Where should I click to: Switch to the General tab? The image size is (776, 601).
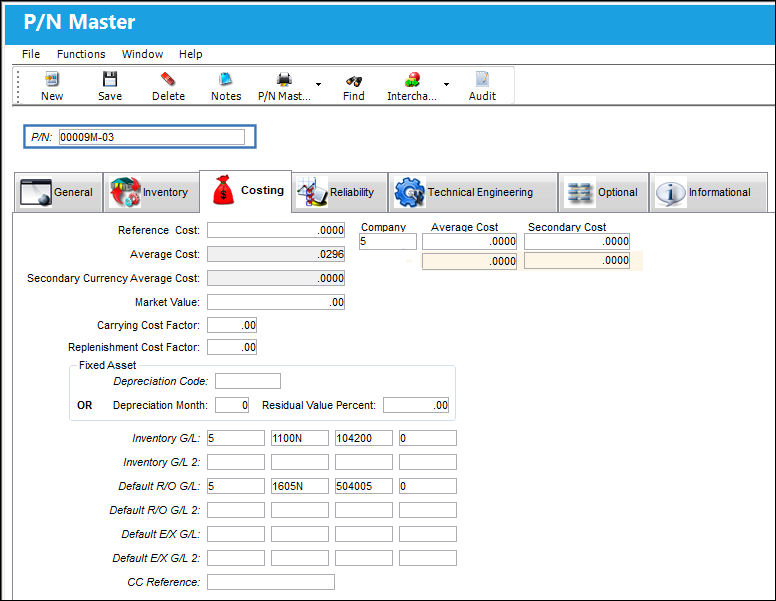pyautogui.click(x=58, y=193)
